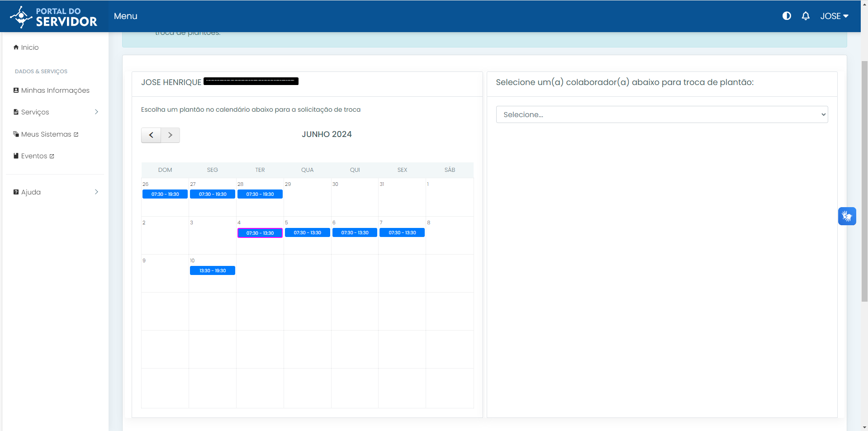Open the Meus Sistemas link
Image resolution: width=868 pixels, height=431 pixels.
point(46,134)
